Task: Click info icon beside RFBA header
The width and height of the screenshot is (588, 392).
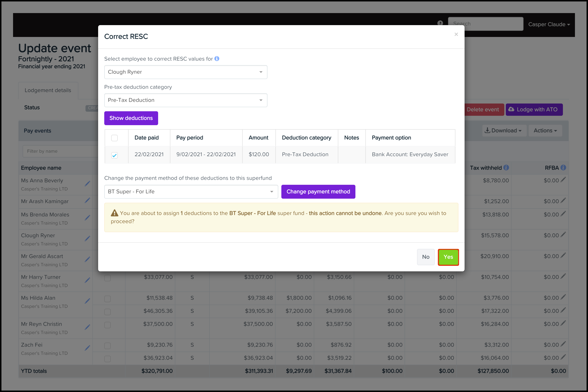Action: pos(563,168)
